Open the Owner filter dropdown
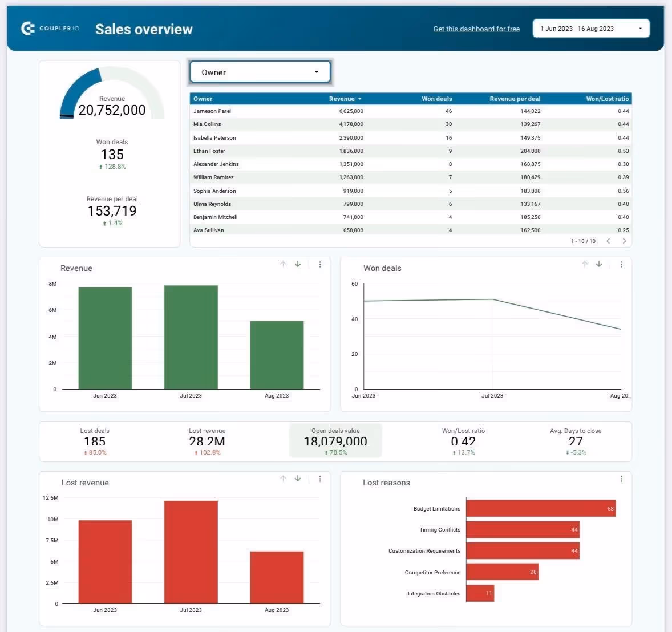Viewport: 672px width, 632px height. [x=260, y=72]
